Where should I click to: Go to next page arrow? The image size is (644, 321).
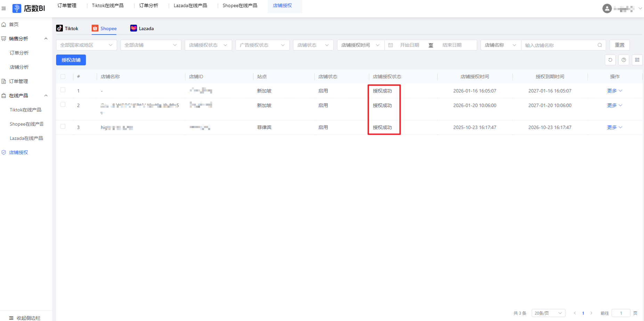pos(591,313)
